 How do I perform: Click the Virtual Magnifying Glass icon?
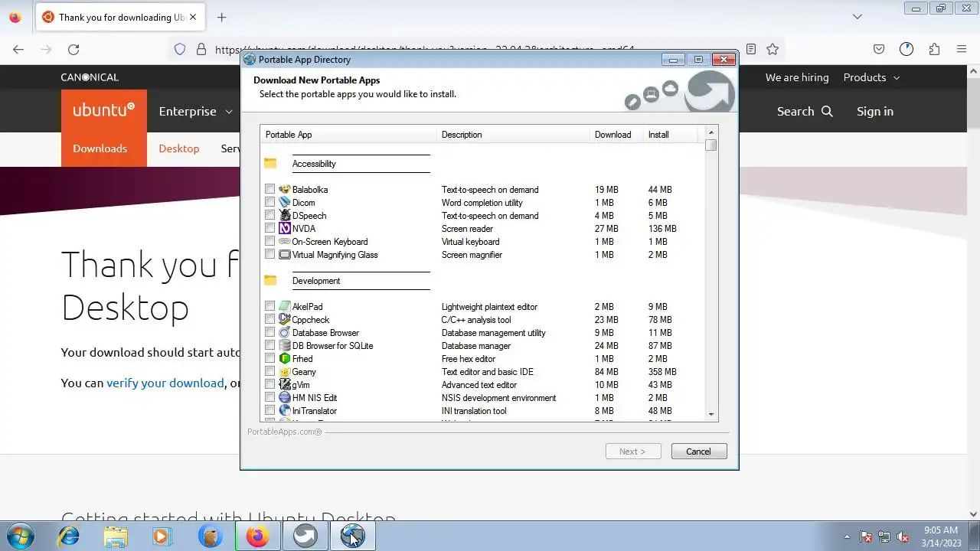tap(285, 255)
